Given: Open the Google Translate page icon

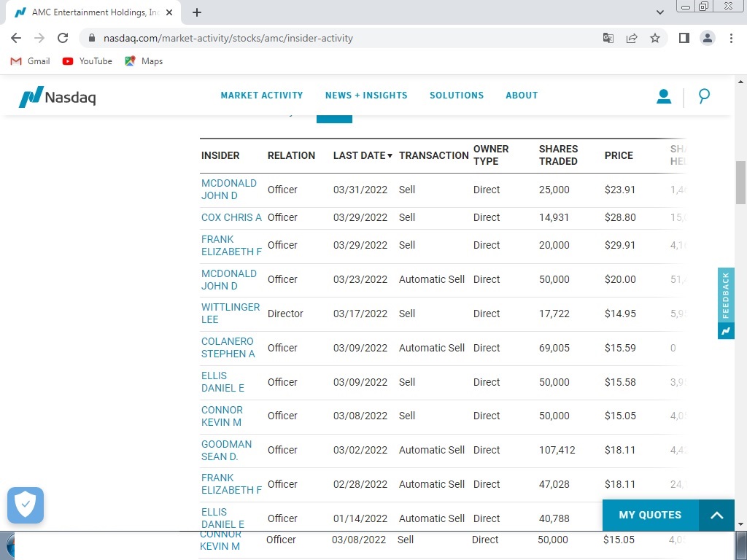Looking at the screenshot, I should click(x=608, y=38).
